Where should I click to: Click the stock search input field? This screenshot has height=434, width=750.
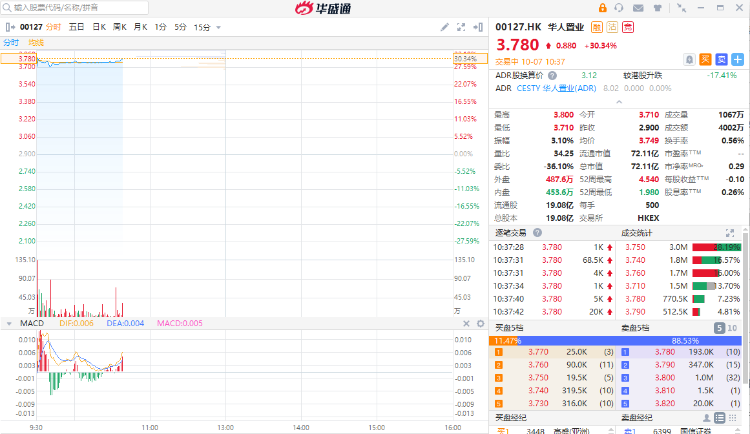coord(75,8)
